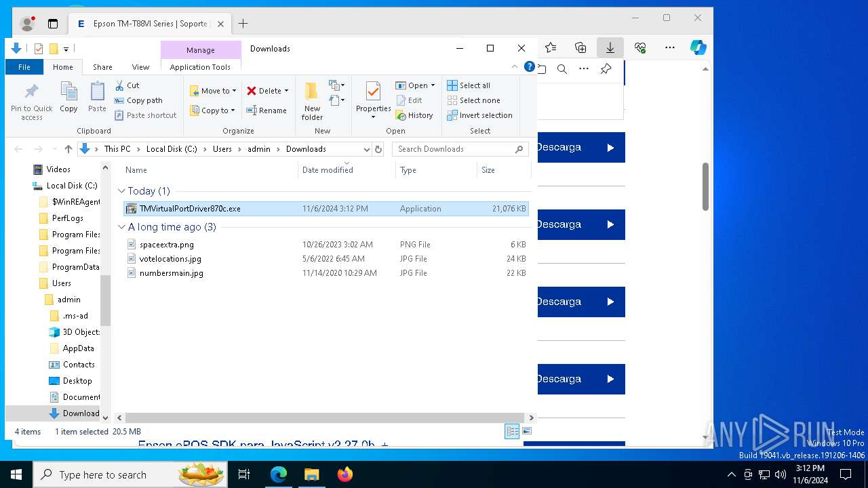The image size is (868, 488).
Task: Open Task View on taskbar
Action: (244, 474)
